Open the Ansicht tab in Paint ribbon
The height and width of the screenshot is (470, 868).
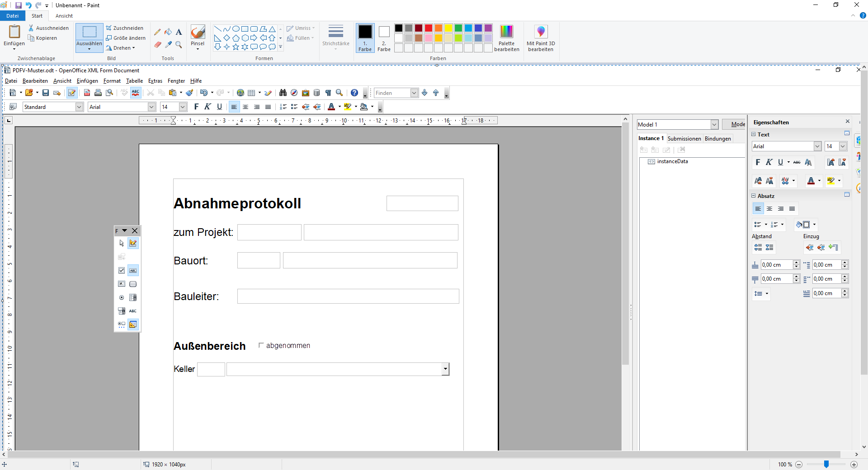point(64,16)
